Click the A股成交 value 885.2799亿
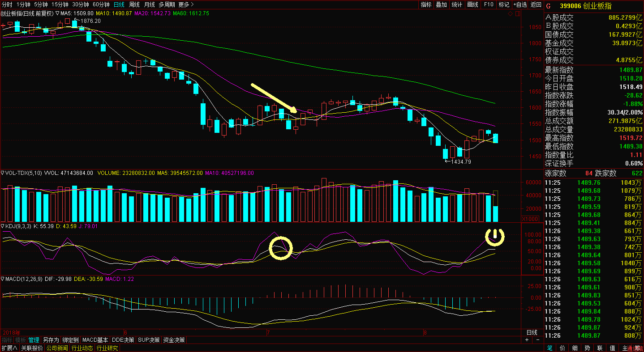 (x=626, y=18)
